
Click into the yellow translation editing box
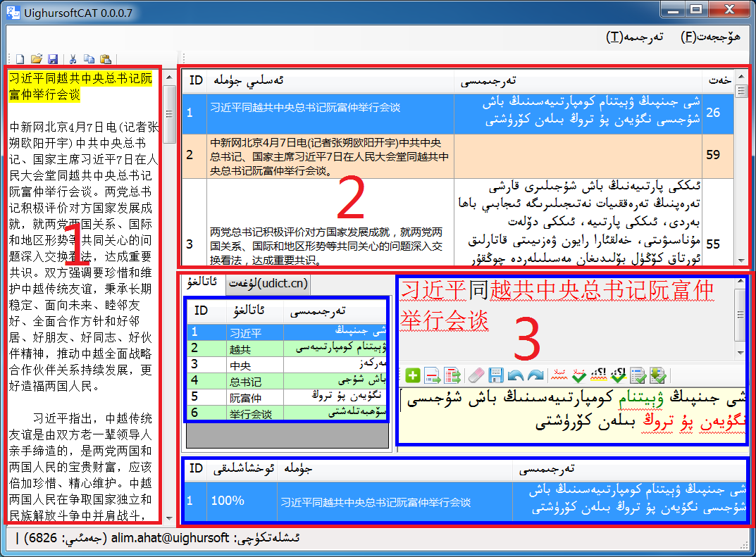573,415
